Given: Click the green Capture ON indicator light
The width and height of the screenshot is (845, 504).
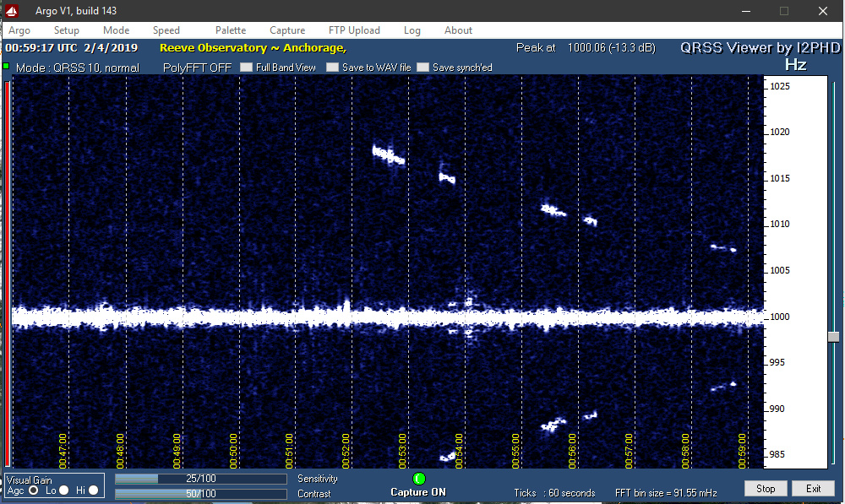Looking at the screenshot, I should 419,479.
